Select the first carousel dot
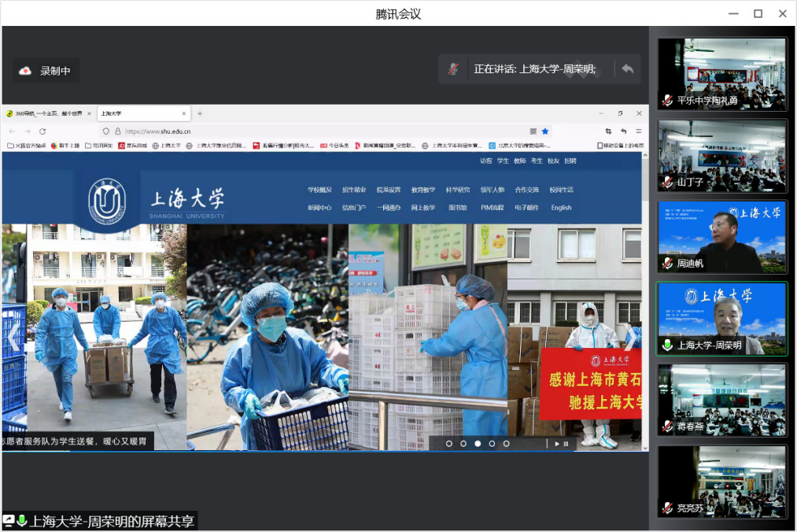Screen dimensions: 797x532 click(448, 444)
